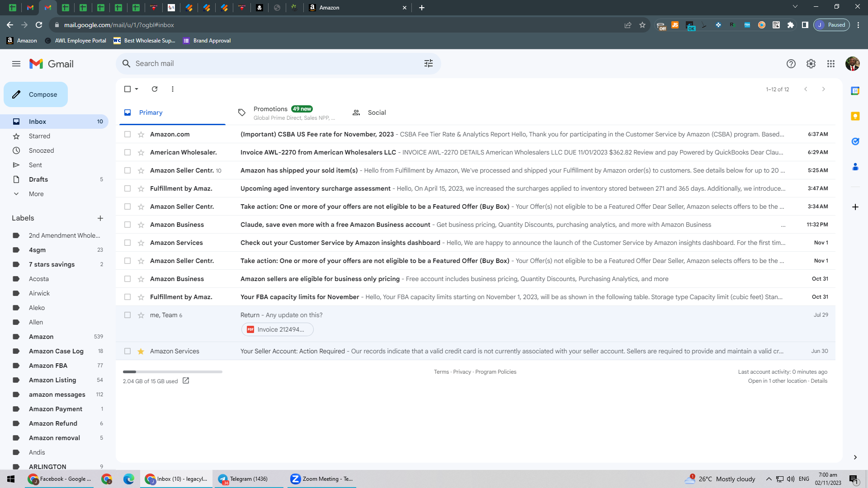The image size is (868, 488).
Task: Open the Google apps grid
Action: (x=831, y=64)
